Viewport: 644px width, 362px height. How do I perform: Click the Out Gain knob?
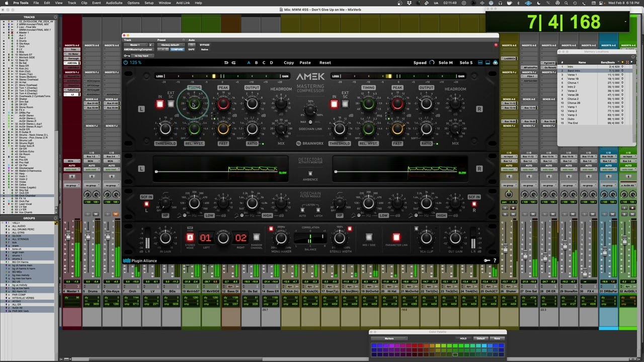click(x=455, y=238)
